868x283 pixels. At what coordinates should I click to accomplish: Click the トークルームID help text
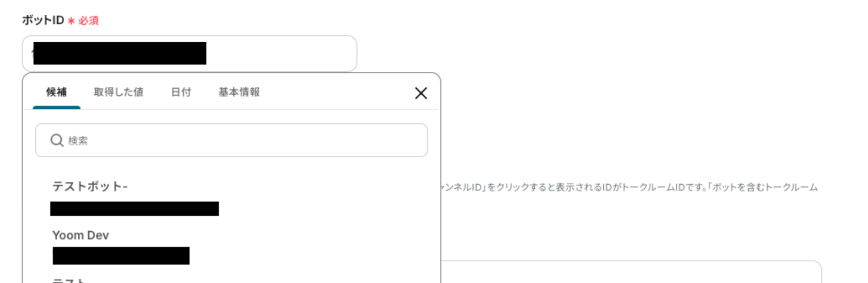(629, 187)
